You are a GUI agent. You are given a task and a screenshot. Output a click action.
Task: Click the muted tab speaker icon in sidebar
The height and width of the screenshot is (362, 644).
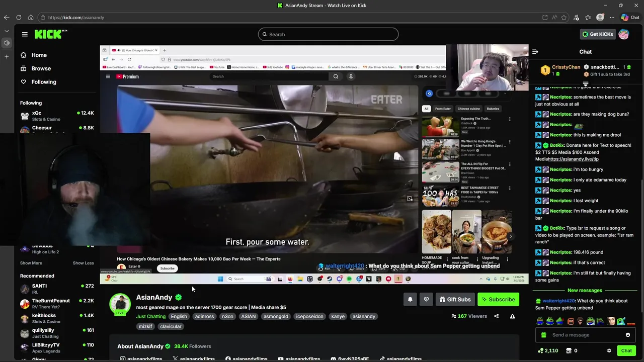(x=7, y=43)
